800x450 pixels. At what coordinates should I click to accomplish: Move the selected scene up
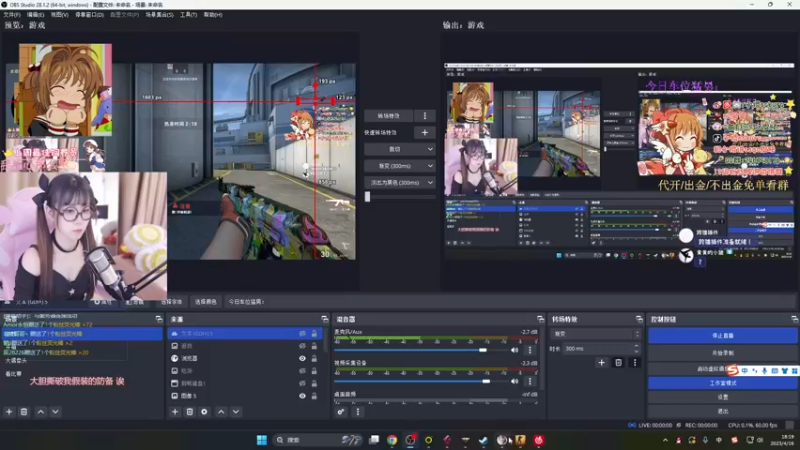point(41,412)
